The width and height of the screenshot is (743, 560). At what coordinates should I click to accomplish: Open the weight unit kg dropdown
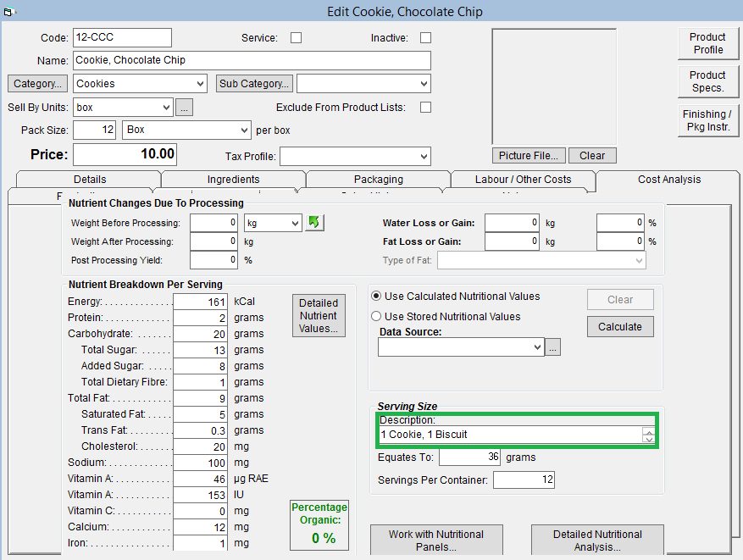tap(295, 223)
